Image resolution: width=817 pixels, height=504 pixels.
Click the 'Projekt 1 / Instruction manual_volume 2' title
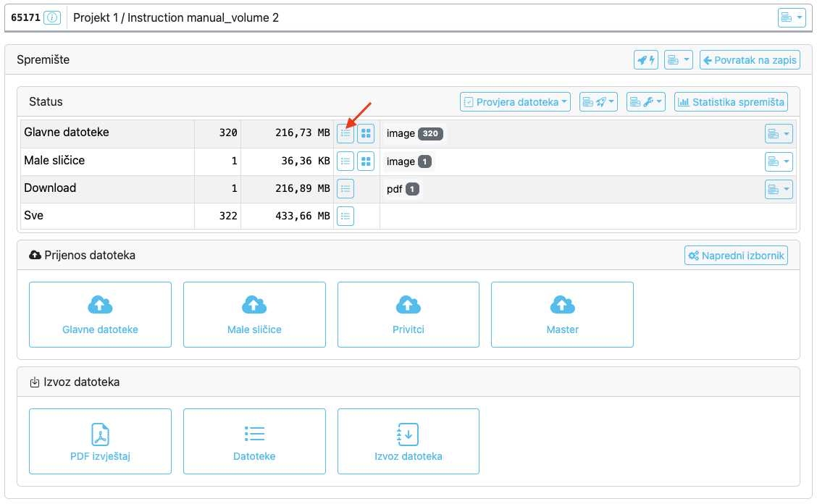[x=176, y=17]
